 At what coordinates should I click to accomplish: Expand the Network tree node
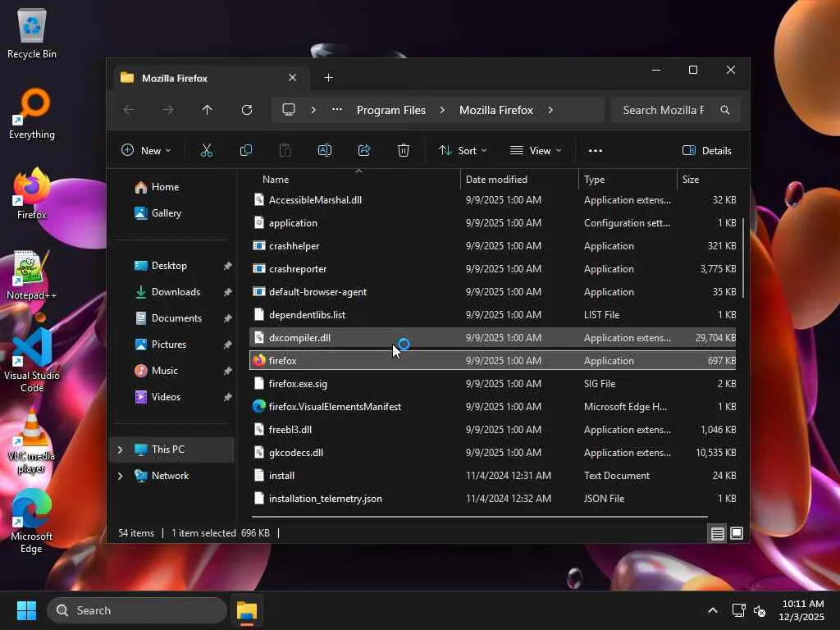(120, 477)
